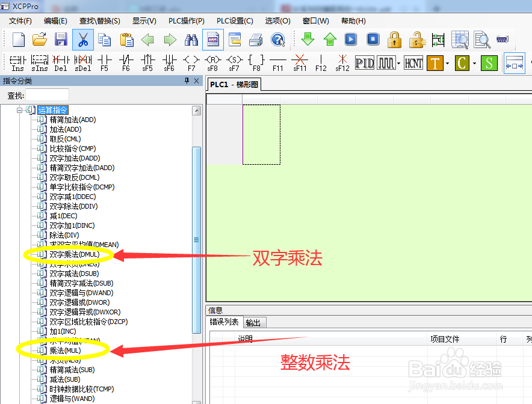
Task: Click the 查找 search input field
Action: pyautogui.click(x=47, y=95)
